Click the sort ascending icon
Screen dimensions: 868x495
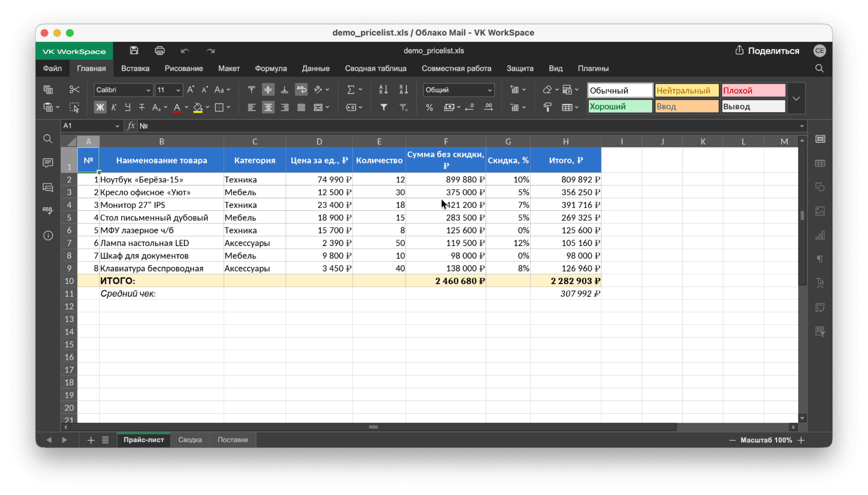coord(383,90)
